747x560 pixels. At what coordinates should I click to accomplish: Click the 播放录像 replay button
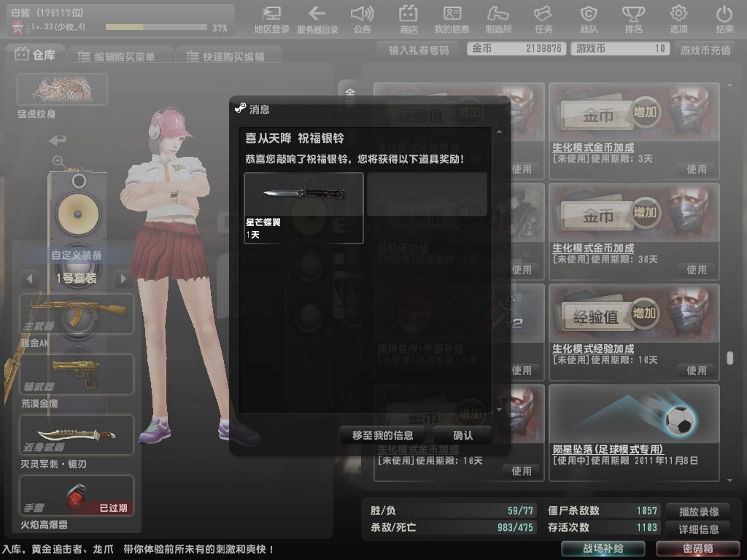click(x=698, y=511)
